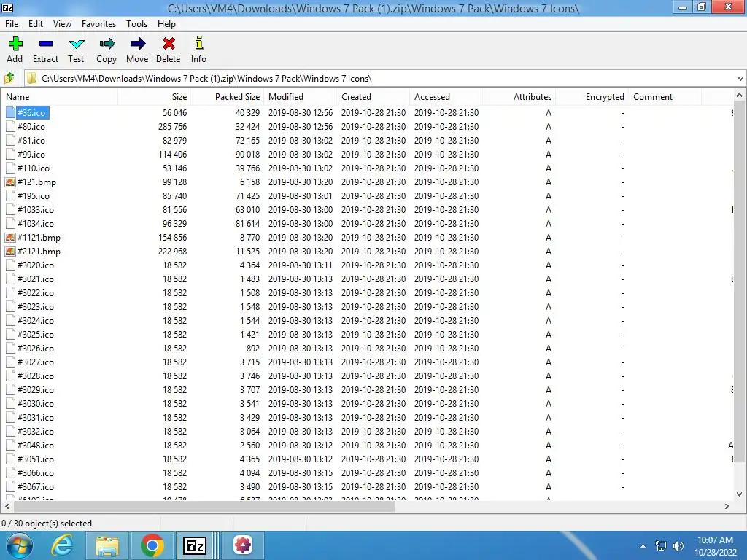Click the Test toolbar icon
The width and height of the screenshot is (747, 560).
[x=76, y=44]
